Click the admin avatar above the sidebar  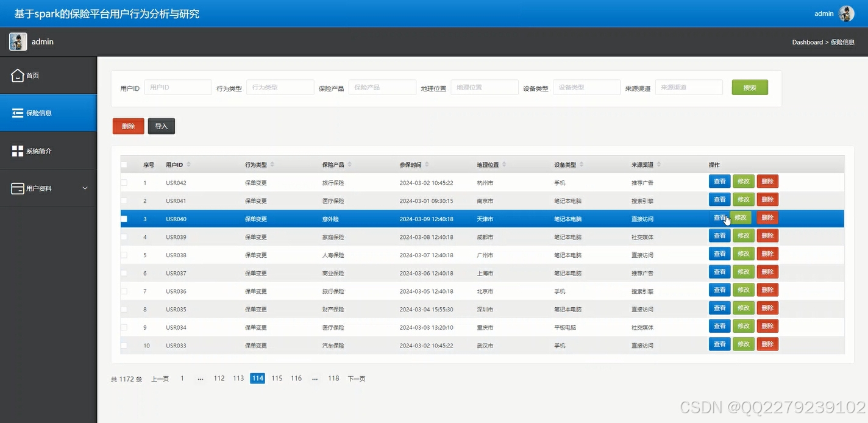coord(18,42)
